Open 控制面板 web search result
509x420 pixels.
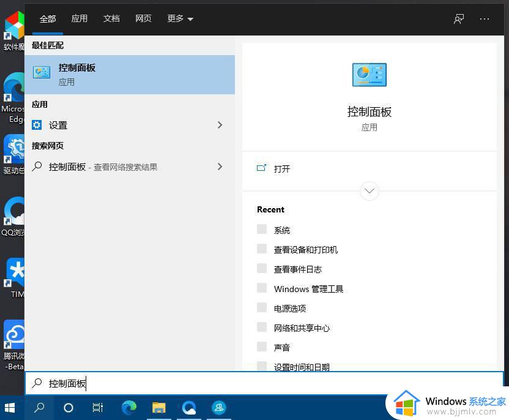click(x=130, y=167)
